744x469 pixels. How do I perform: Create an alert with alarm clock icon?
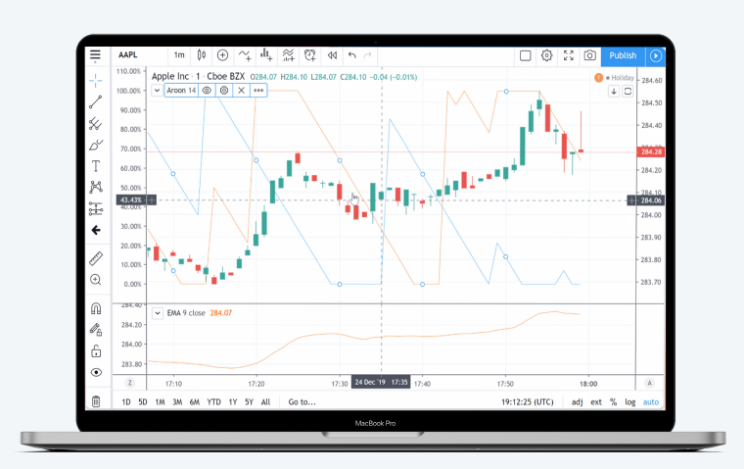(x=310, y=56)
